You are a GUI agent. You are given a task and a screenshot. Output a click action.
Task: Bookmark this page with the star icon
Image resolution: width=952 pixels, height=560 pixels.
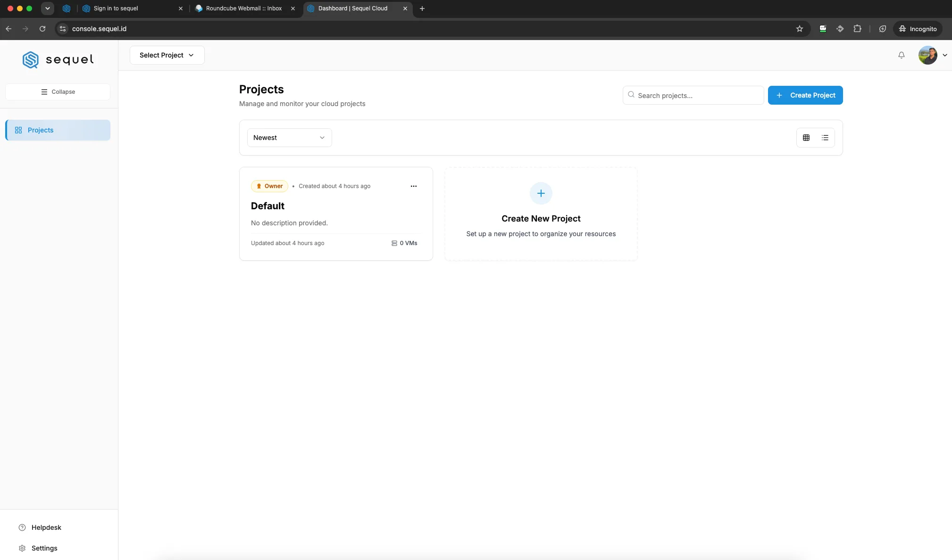(x=799, y=29)
